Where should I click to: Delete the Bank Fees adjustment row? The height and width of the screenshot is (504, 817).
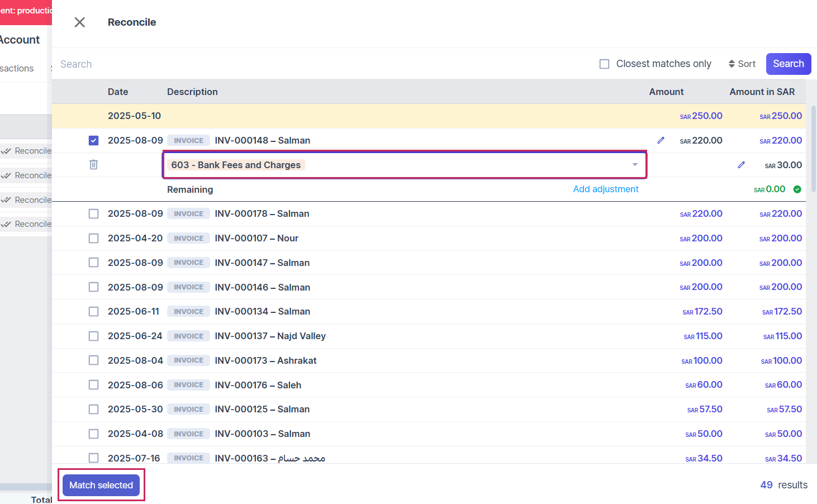tap(93, 165)
